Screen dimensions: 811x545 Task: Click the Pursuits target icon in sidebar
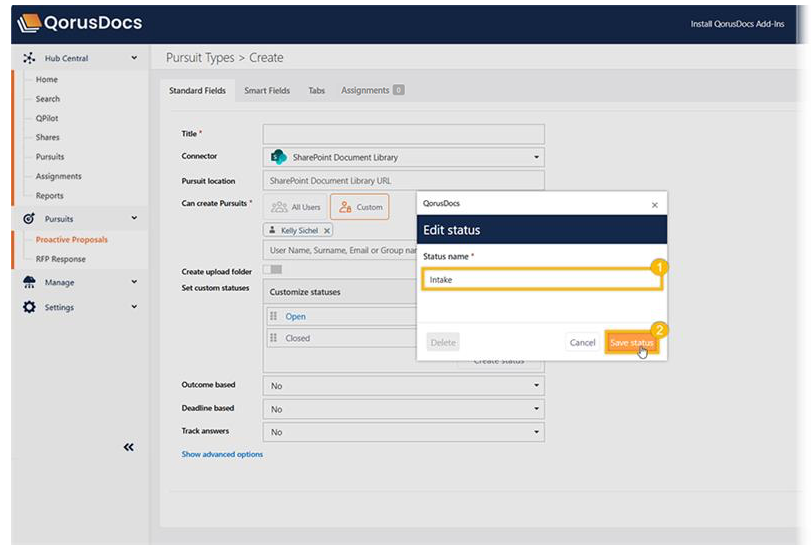[x=29, y=219]
